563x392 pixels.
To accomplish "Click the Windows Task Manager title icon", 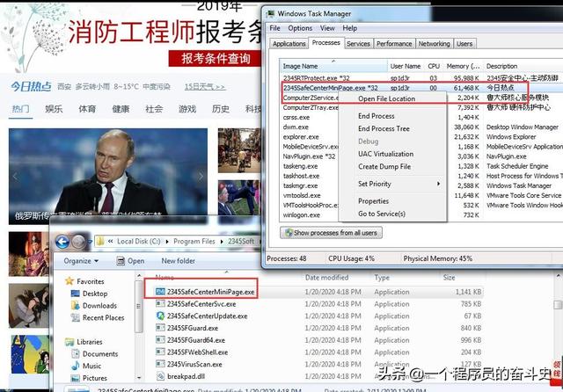I will [x=270, y=14].
